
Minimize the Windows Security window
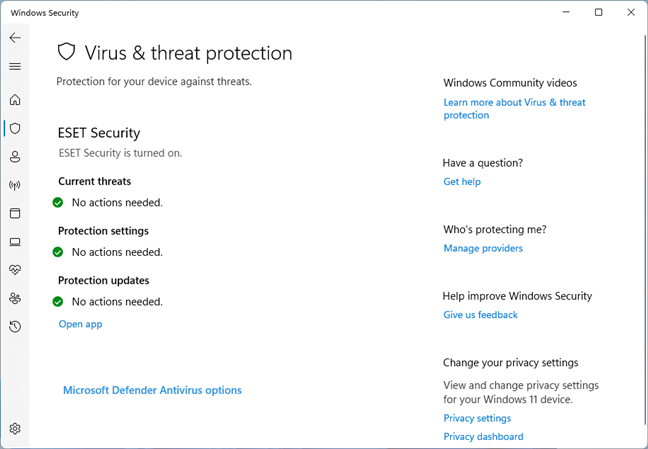pyautogui.click(x=566, y=12)
